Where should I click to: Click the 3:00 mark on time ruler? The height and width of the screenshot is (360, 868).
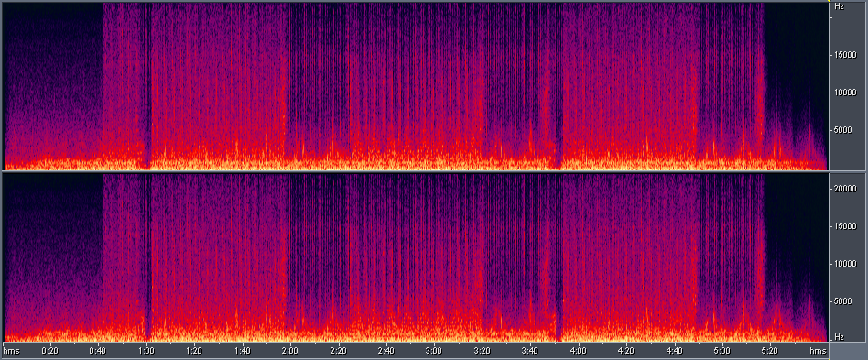(x=434, y=351)
